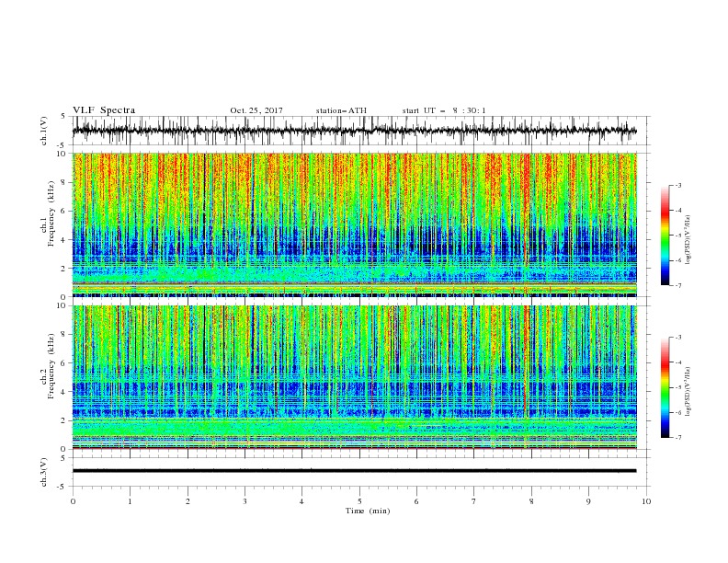Click the ch.3 flat black waveform trace
The height and width of the screenshot is (563, 728).
[x=354, y=471]
